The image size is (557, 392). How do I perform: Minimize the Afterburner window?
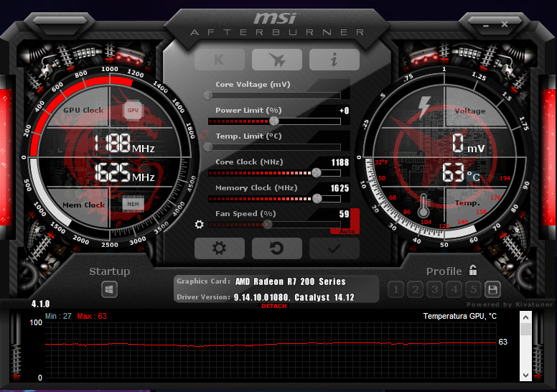pos(486,25)
